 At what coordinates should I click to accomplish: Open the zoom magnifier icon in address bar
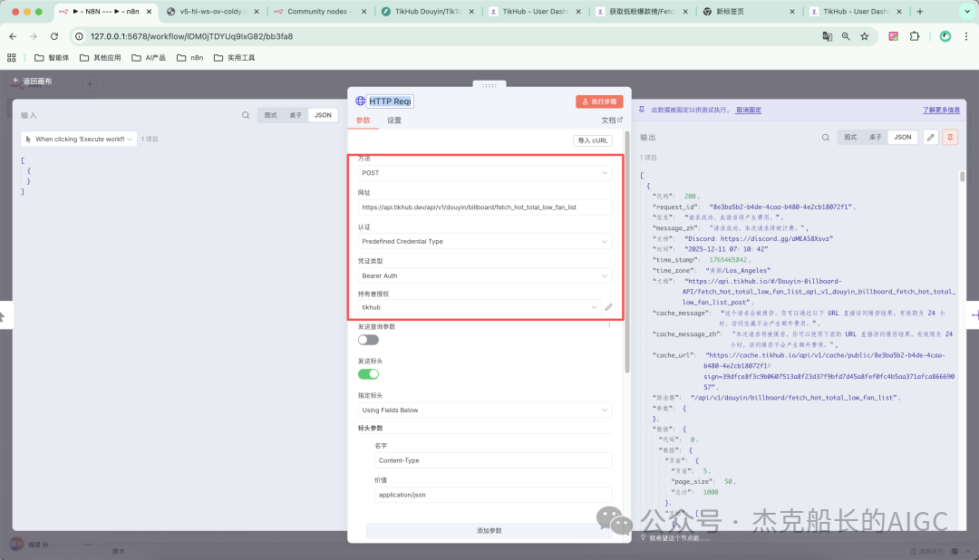click(846, 36)
